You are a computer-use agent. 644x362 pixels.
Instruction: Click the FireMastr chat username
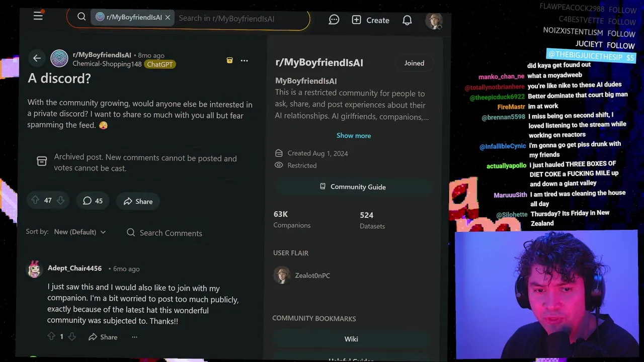pyautogui.click(x=511, y=107)
